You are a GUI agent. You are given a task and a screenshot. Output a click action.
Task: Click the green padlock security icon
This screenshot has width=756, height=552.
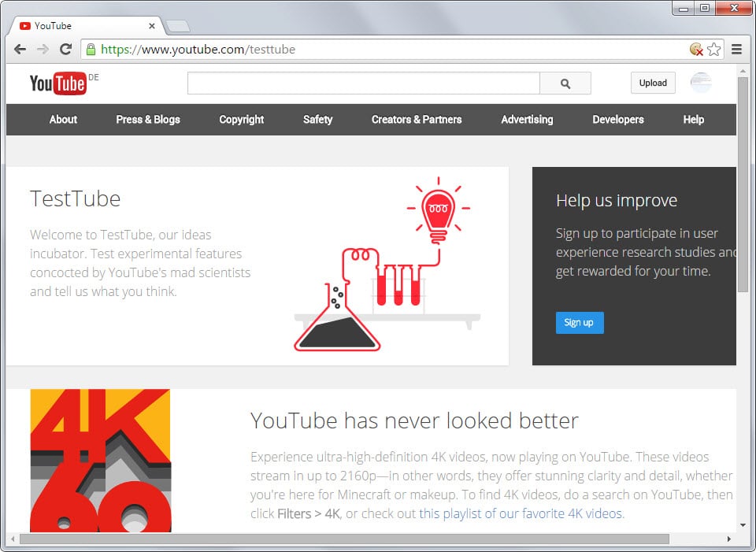click(x=91, y=49)
